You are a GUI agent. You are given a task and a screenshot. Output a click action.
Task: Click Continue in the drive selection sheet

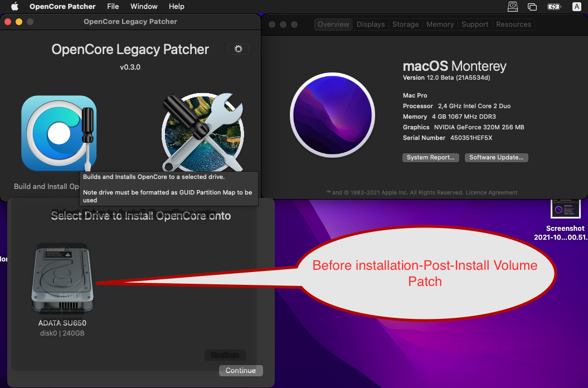click(x=241, y=370)
